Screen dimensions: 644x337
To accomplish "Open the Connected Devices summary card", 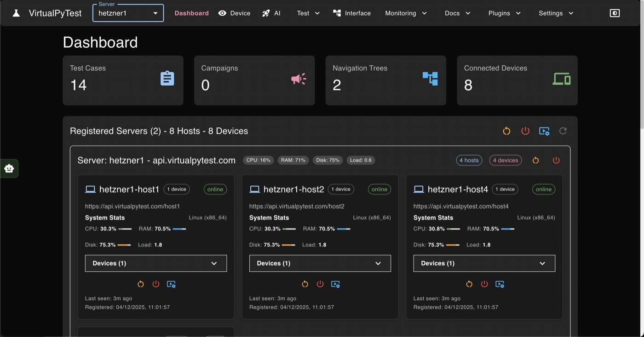I will [x=517, y=80].
